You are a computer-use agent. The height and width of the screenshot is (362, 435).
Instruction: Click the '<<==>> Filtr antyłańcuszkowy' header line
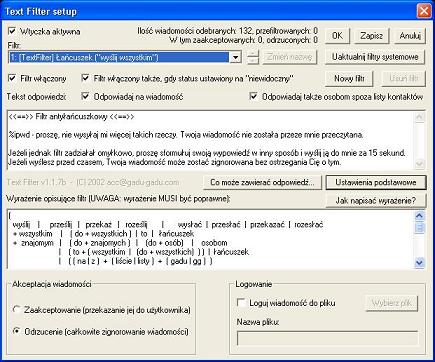tap(71, 117)
